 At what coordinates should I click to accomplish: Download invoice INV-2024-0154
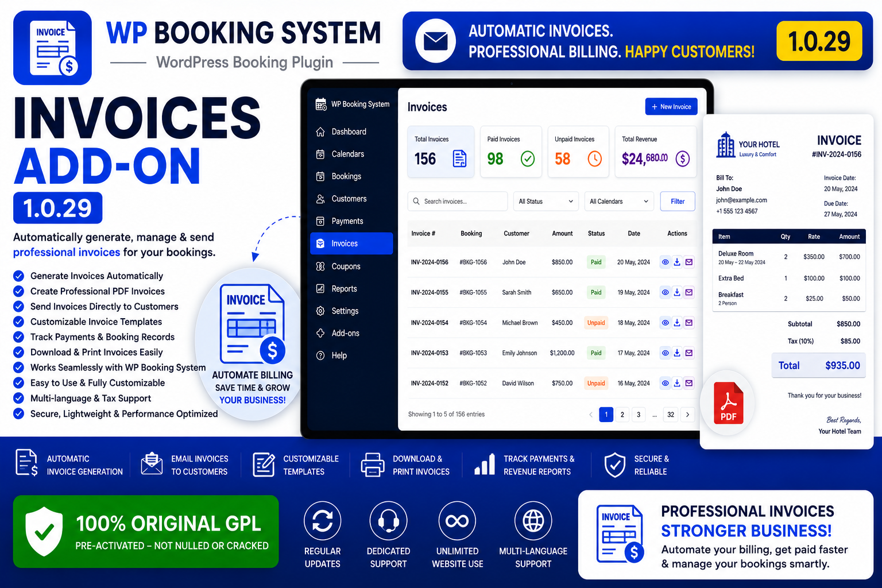tap(677, 323)
